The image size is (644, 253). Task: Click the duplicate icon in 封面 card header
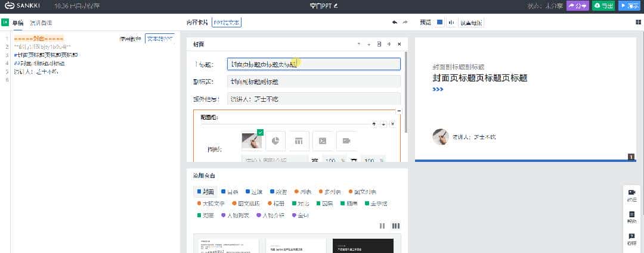379,44
